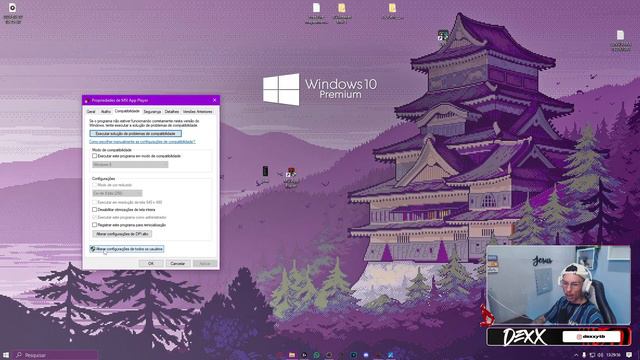Click the Aplicar button

coord(205,264)
